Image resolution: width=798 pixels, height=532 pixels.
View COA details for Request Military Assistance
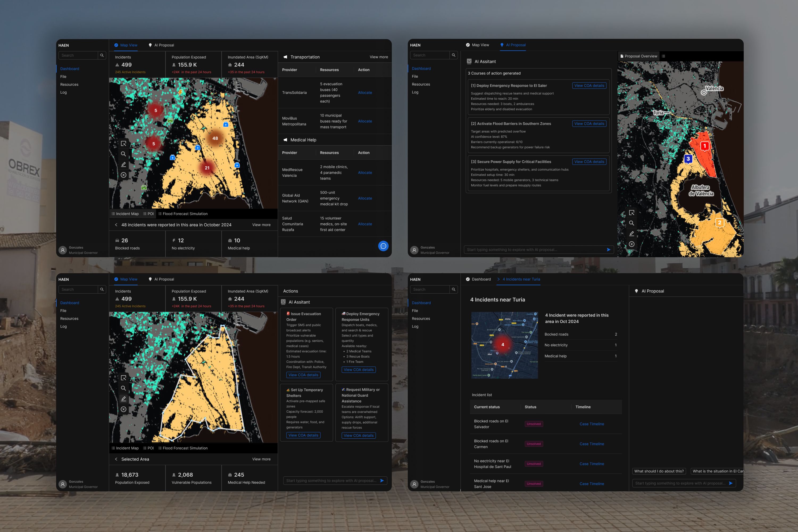pos(358,435)
